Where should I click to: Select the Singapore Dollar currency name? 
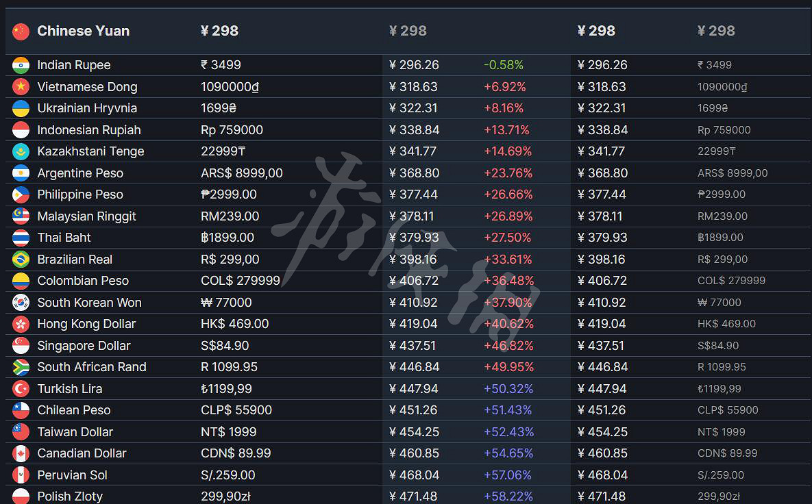click(x=84, y=346)
